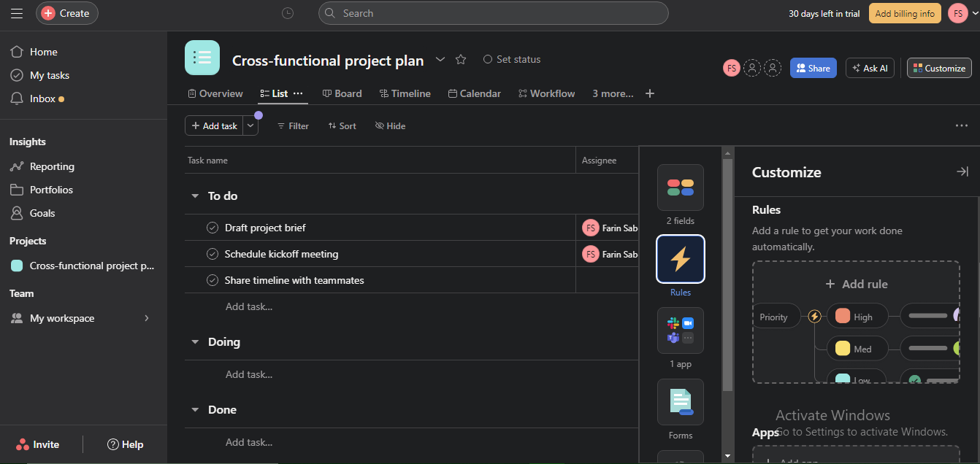This screenshot has width=980, height=464.
Task: Click the Share button
Action: click(813, 68)
